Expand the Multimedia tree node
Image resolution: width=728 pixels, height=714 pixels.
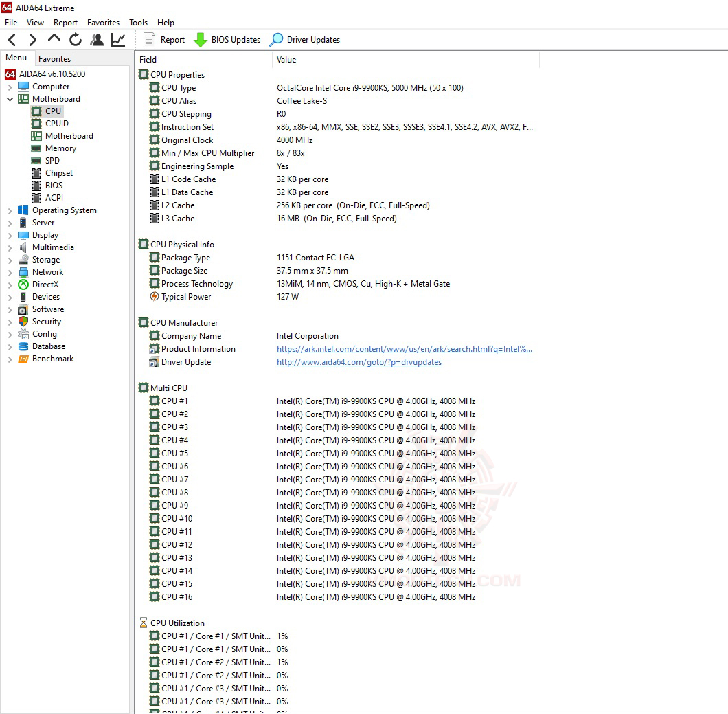tap(10, 247)
